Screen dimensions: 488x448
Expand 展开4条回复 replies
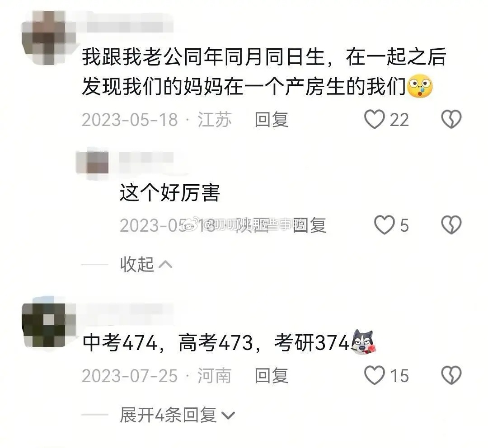point(168,415)
